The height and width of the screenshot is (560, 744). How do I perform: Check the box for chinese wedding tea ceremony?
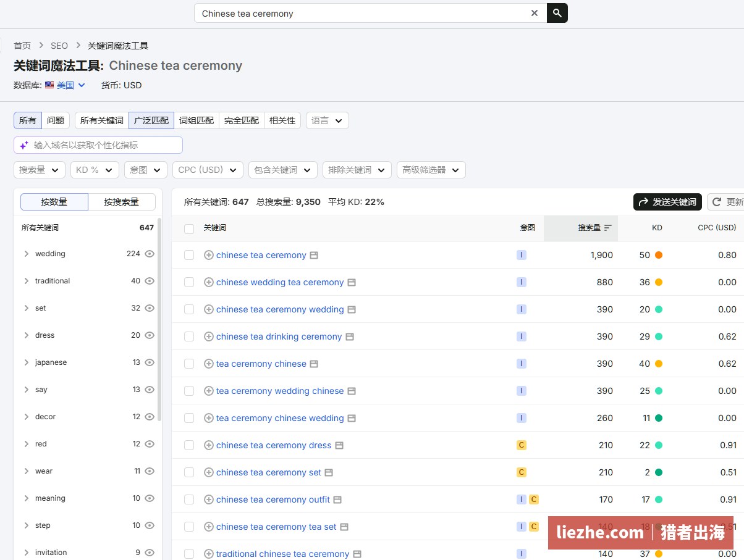[189, 282]
